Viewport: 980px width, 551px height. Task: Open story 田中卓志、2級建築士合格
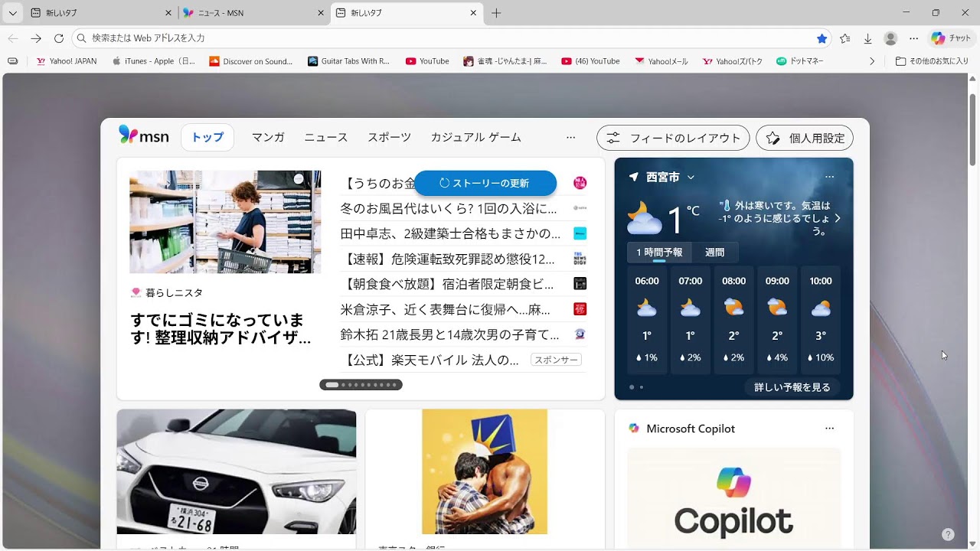click(451, 233)
